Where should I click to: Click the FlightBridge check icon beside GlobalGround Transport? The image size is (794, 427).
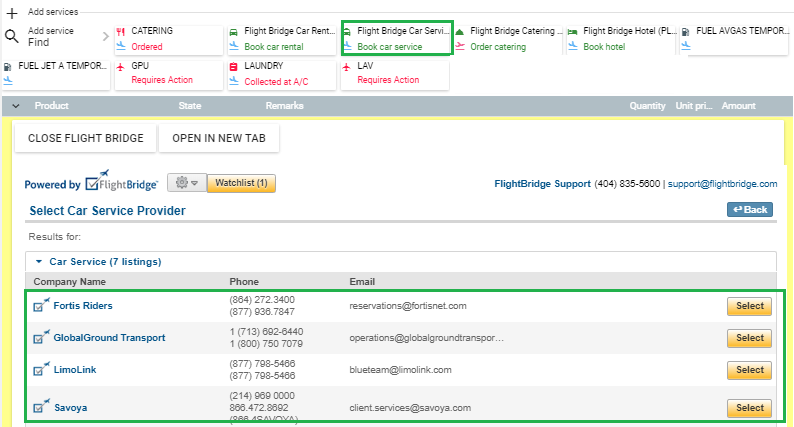click(x=42, y=337)
